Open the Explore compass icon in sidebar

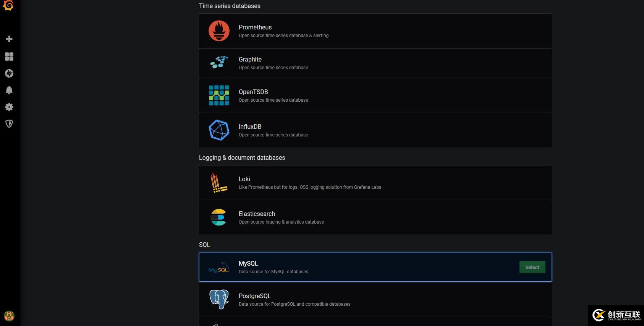pos(9,73)
